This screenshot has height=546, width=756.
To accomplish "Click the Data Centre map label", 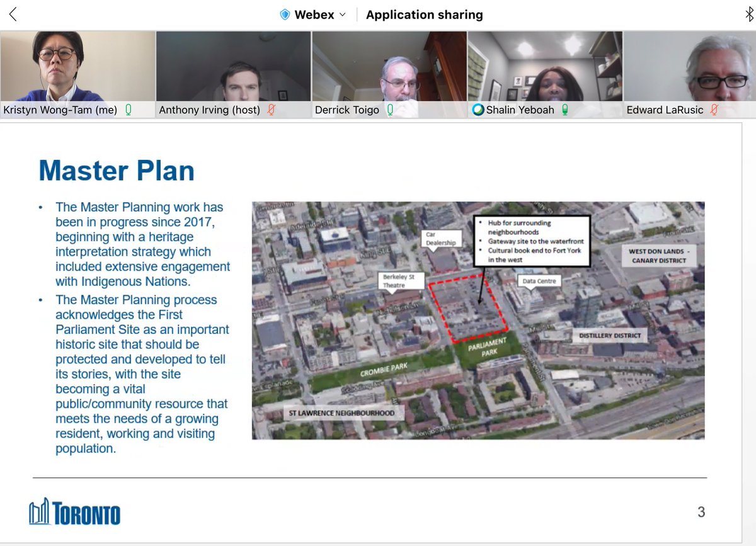I will click(540, 281).
